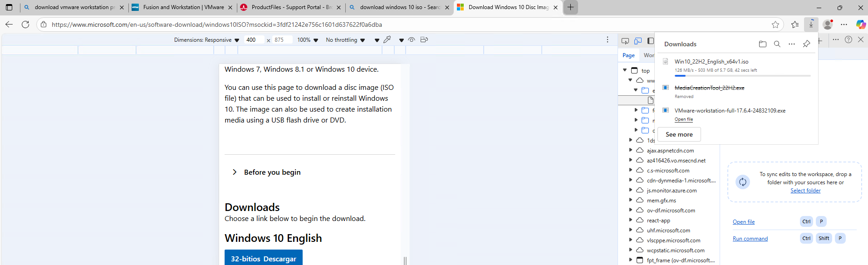Edit the viewport height field 875
The image size is (868, 265).
[x=282, y=40]
